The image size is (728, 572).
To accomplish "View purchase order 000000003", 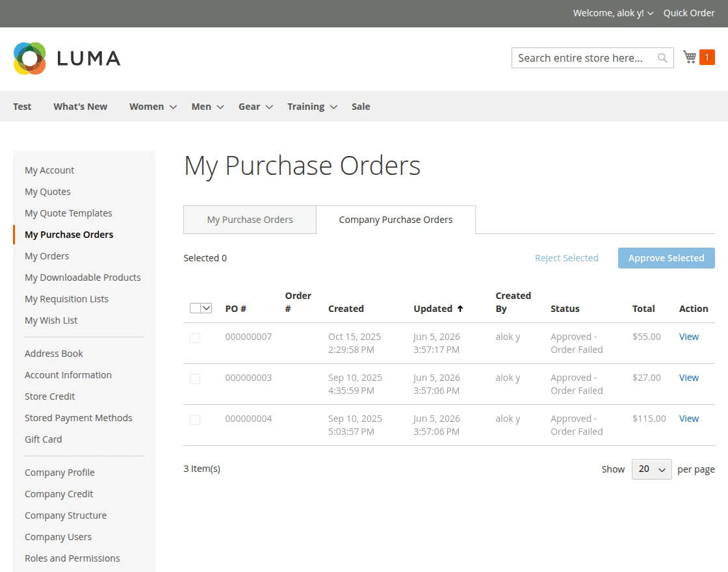I will tap(689, 378).
